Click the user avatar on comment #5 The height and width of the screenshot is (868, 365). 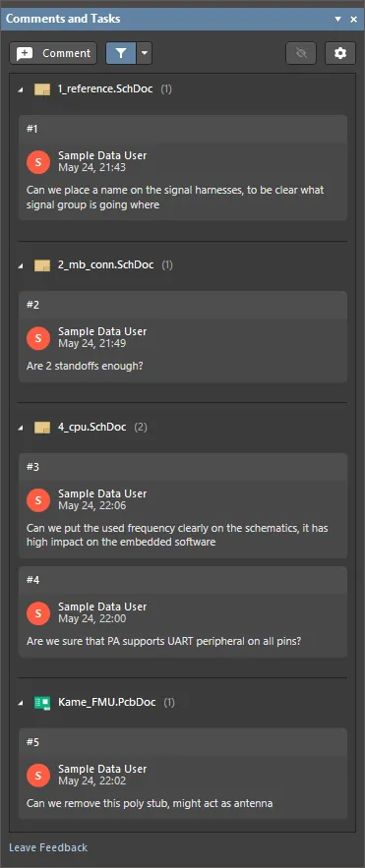pyautogui.click(x=38, y=775)
